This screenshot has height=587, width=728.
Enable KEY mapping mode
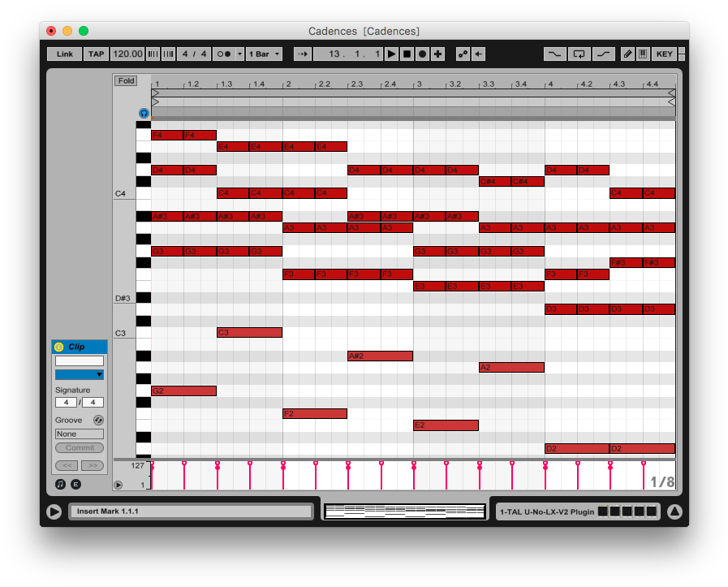pos(664,54)
